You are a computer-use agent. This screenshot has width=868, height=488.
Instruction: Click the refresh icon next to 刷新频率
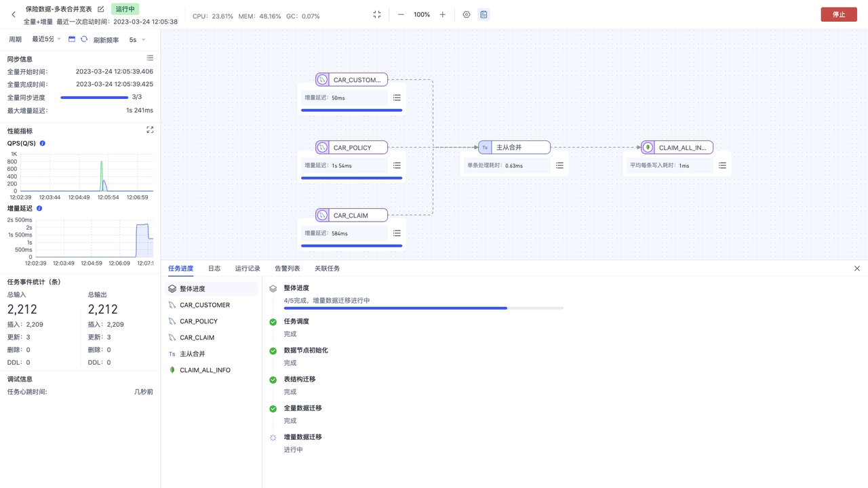pos(84,39)
